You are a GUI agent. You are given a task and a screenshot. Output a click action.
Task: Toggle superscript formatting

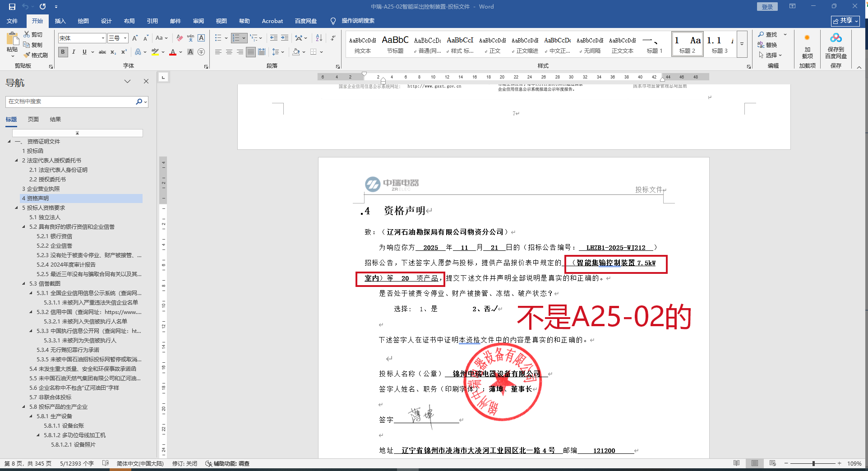click(124, 52)
